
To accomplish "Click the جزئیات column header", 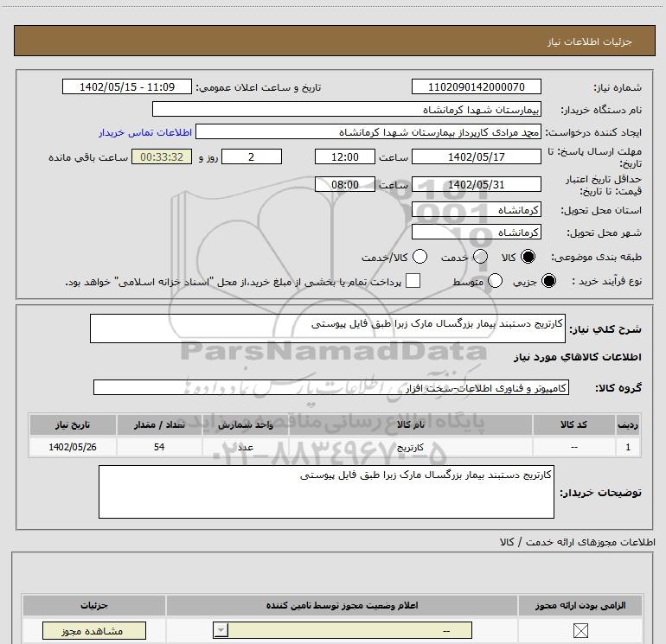I will [94, 605].
